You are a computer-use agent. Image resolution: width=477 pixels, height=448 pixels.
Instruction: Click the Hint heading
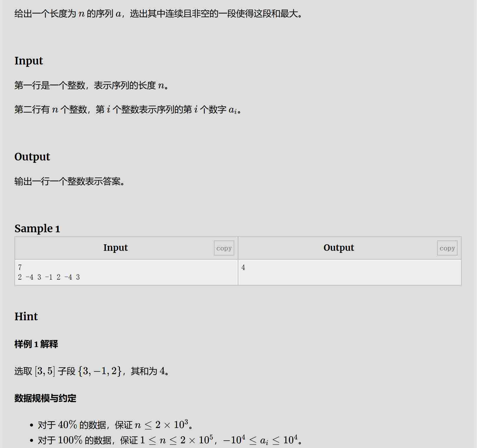(26, 316)
